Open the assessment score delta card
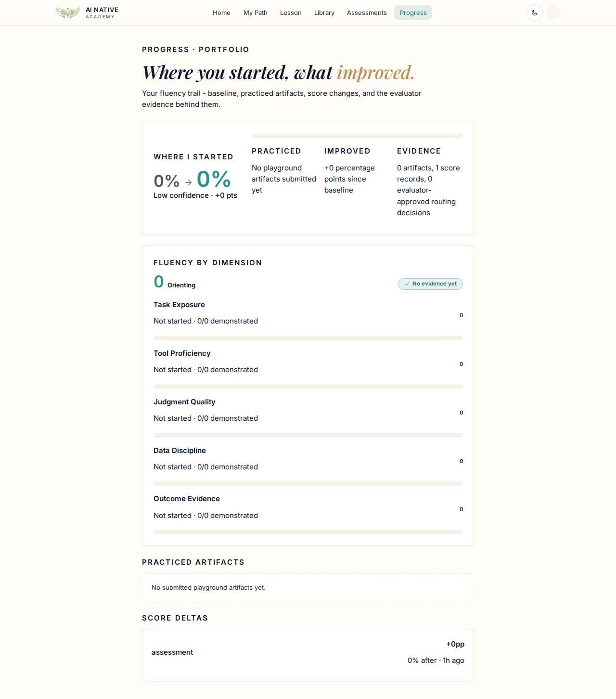This screenshot has height=699, width=616. pyautogui.click(x=308, y=655)
